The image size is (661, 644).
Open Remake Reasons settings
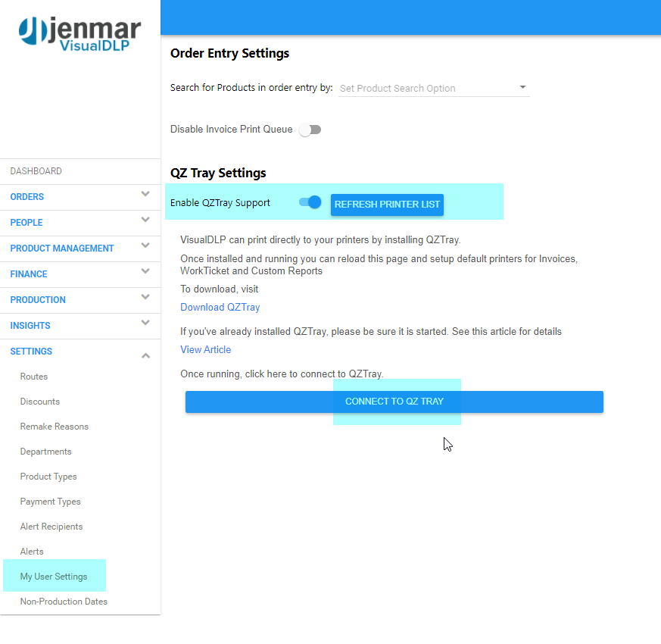click(55, 427)
